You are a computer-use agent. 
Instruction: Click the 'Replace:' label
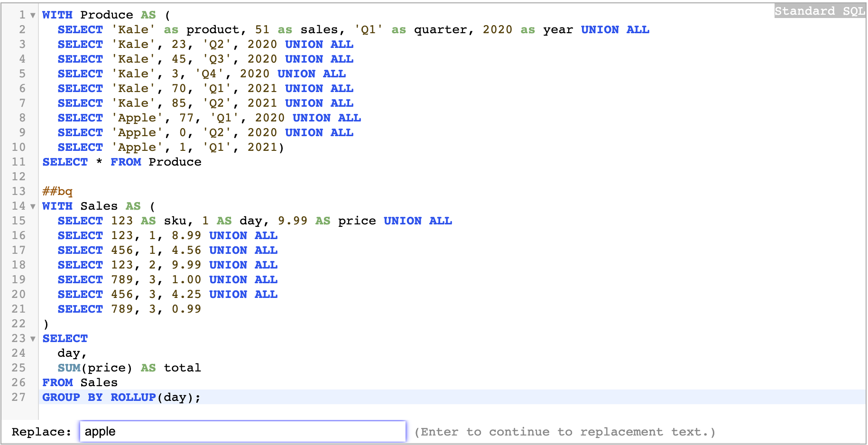42,432
